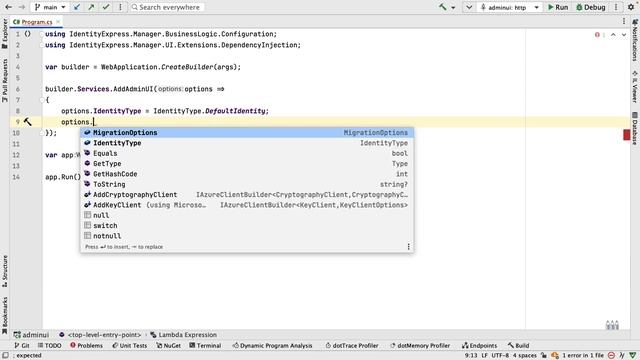Go to previous highlighted error arrow
The width and height of the screenshot is (640, 360).
pos(613,35)
